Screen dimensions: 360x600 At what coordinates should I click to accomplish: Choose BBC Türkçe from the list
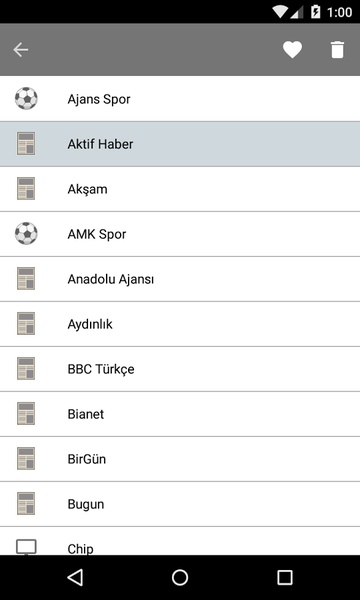pyautogui.click(x=180, y=369)
